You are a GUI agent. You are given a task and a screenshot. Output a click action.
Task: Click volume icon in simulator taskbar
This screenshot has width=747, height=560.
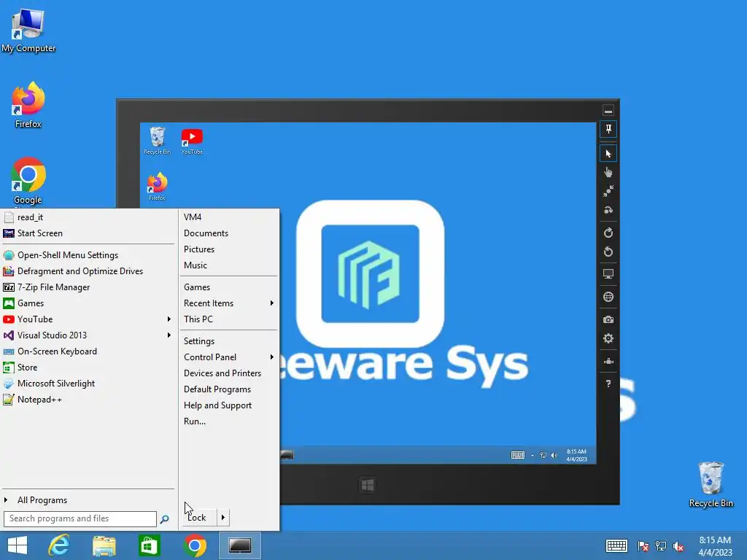pos(554,455)
